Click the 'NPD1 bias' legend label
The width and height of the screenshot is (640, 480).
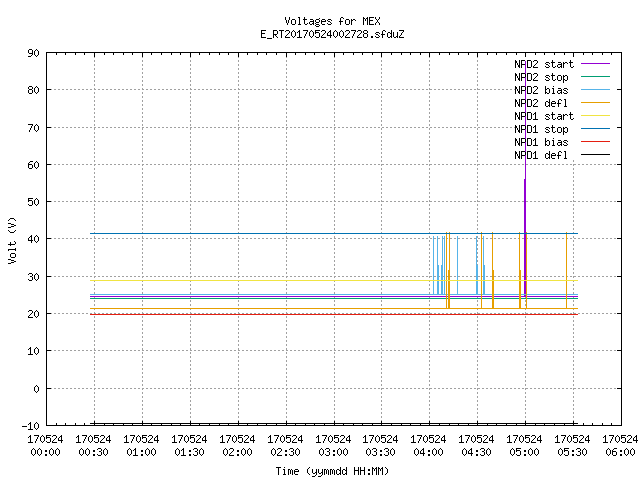pos(541,142)
